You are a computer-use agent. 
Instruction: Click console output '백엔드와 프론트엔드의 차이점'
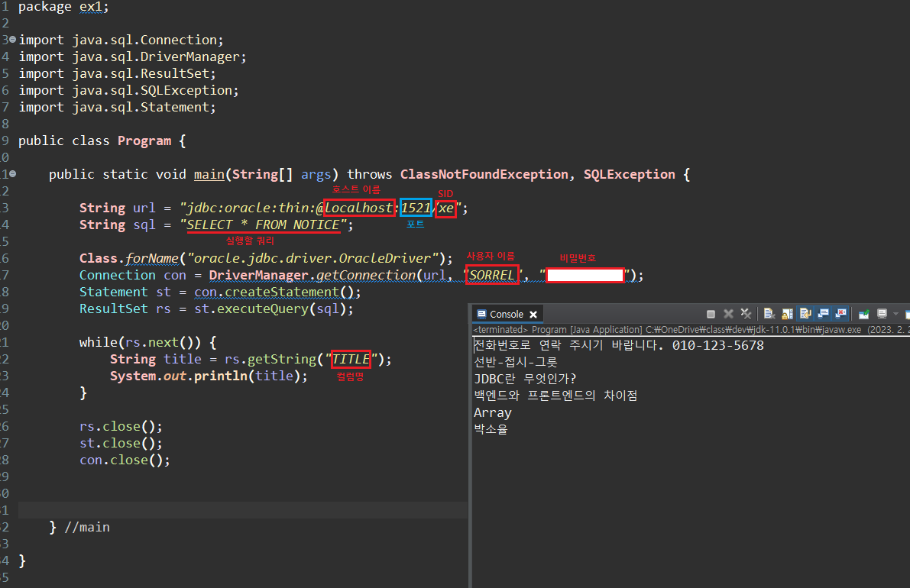click(x=555, y=396)
